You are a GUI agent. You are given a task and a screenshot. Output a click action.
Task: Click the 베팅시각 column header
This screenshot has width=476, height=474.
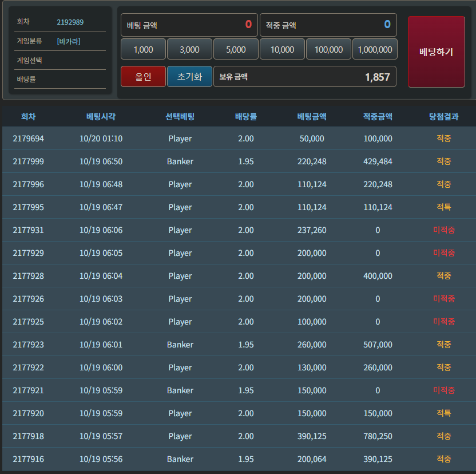click(x=101, y=116)
